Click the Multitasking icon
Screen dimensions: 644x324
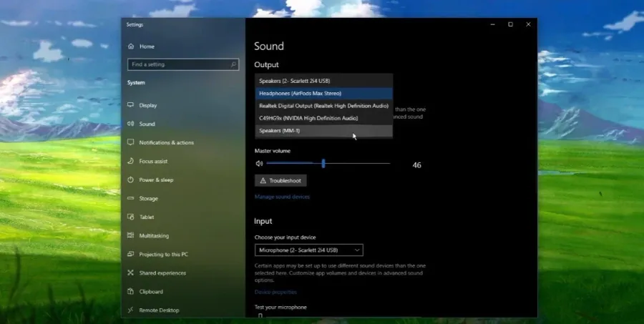click(x=131, y=236)
